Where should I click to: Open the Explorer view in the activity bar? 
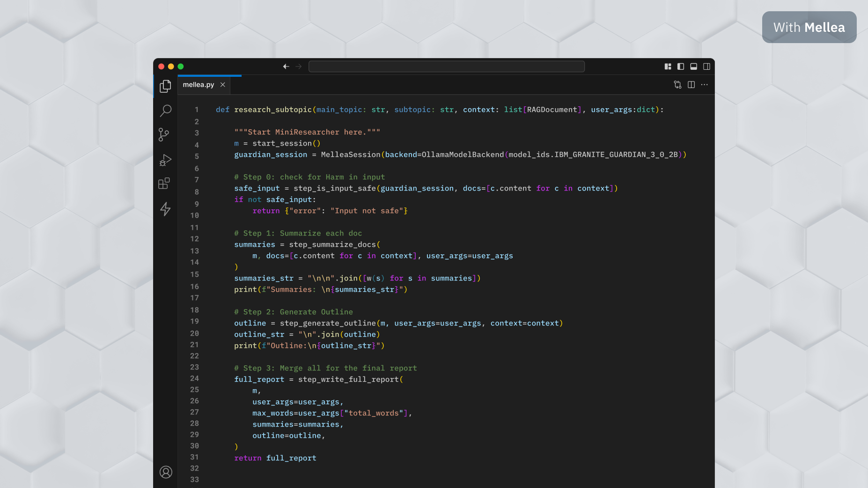(165, 86)
